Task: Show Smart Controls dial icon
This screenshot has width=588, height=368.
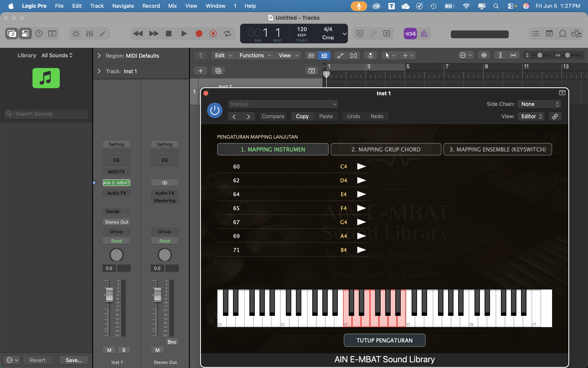Action: [76, 34]
